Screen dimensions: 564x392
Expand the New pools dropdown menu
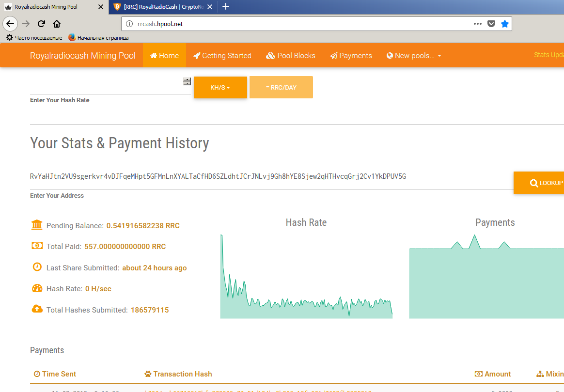tap(414, 55)
